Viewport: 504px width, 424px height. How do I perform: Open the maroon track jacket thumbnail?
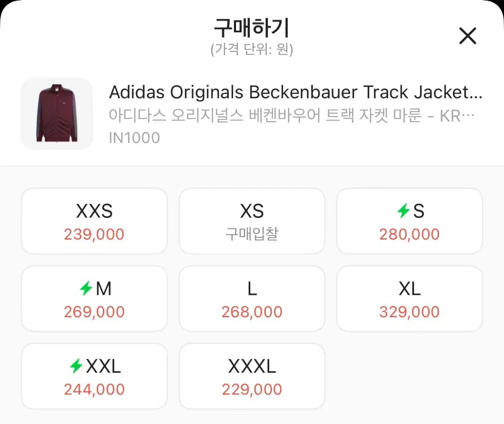pyautogui.click(x=57, y=113)
